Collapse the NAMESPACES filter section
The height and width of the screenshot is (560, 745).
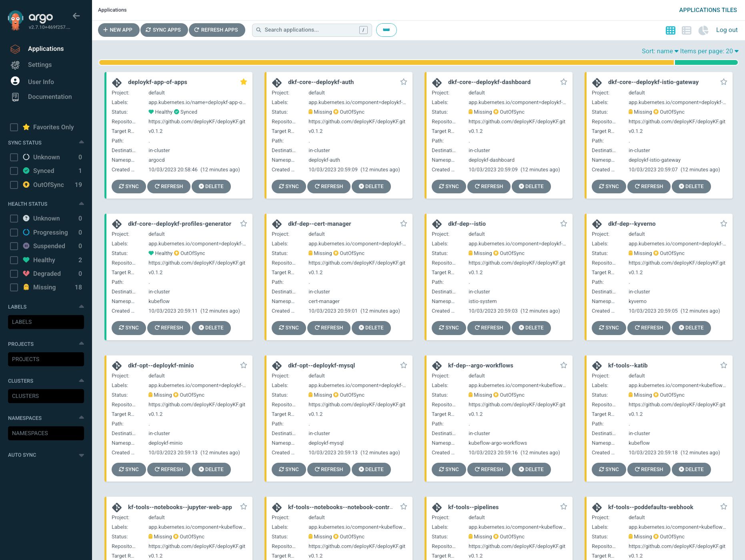(82, 417)
